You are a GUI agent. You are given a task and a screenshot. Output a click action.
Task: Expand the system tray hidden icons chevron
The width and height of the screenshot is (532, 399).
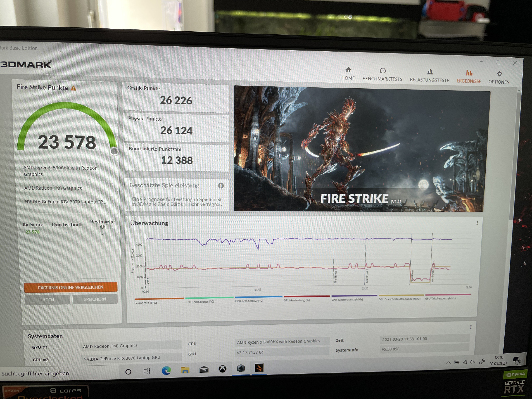(448, 362)
